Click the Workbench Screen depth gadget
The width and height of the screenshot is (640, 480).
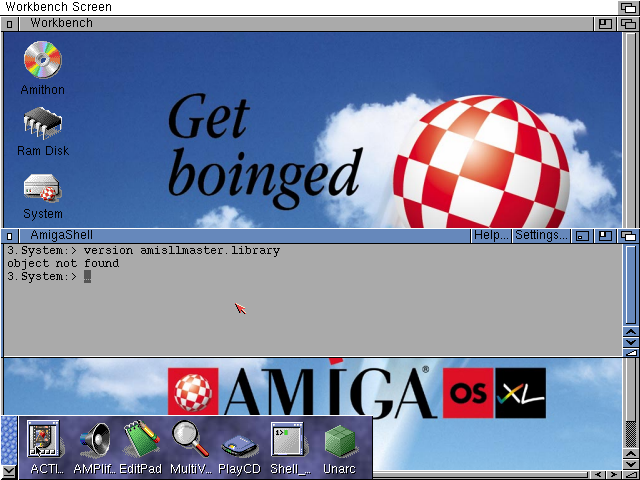pos(628,7)
